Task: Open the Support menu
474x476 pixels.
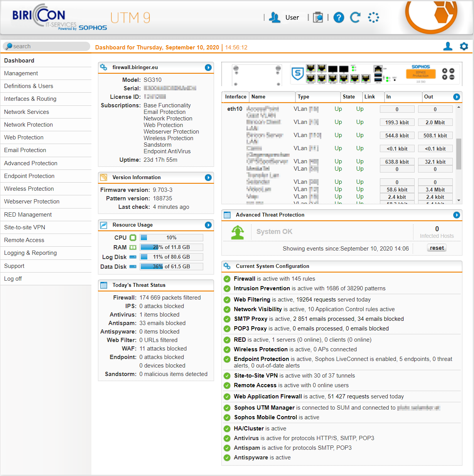Action: tap(46, 266)
